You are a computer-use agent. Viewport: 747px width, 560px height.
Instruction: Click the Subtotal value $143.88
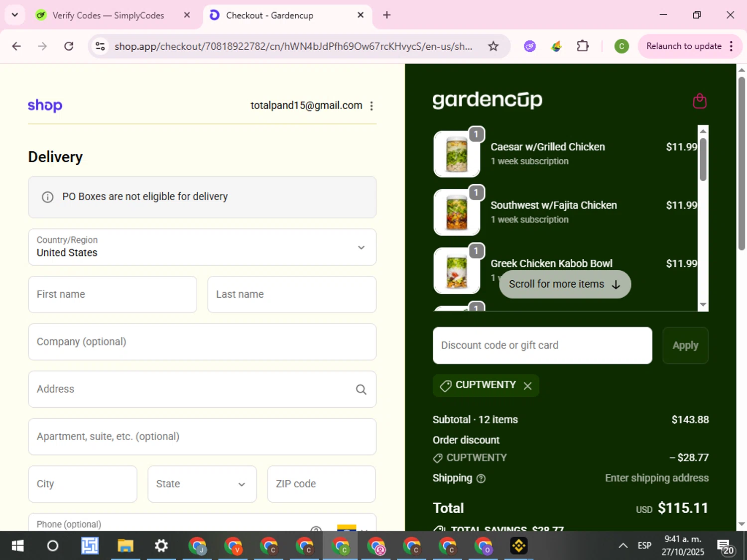(x=690, y=420)
